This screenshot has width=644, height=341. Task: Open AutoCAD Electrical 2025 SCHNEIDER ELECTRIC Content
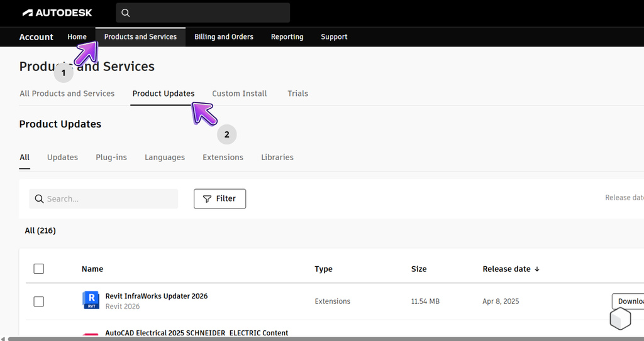tap(197, 333)
